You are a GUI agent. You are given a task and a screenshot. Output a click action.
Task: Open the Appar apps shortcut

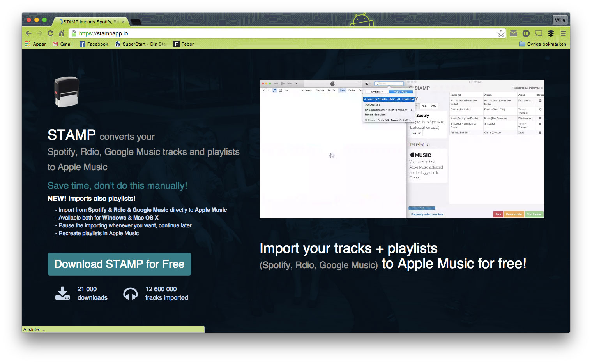(35, 44)
